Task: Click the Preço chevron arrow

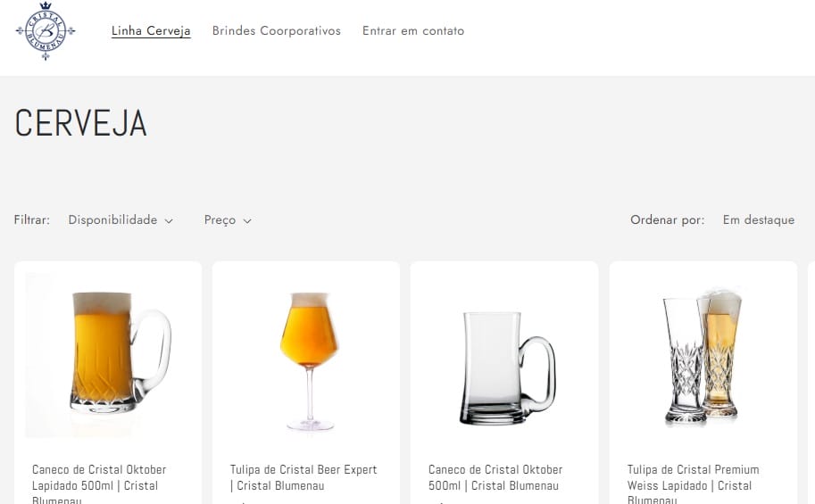Action: [x=247, y=221]
